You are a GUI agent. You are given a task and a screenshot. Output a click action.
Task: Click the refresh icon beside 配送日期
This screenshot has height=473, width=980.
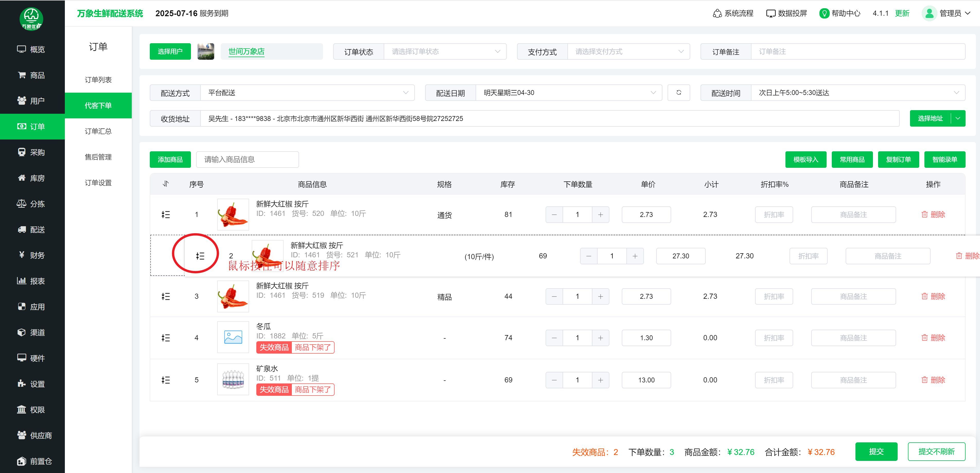click(x=678, y=92)
